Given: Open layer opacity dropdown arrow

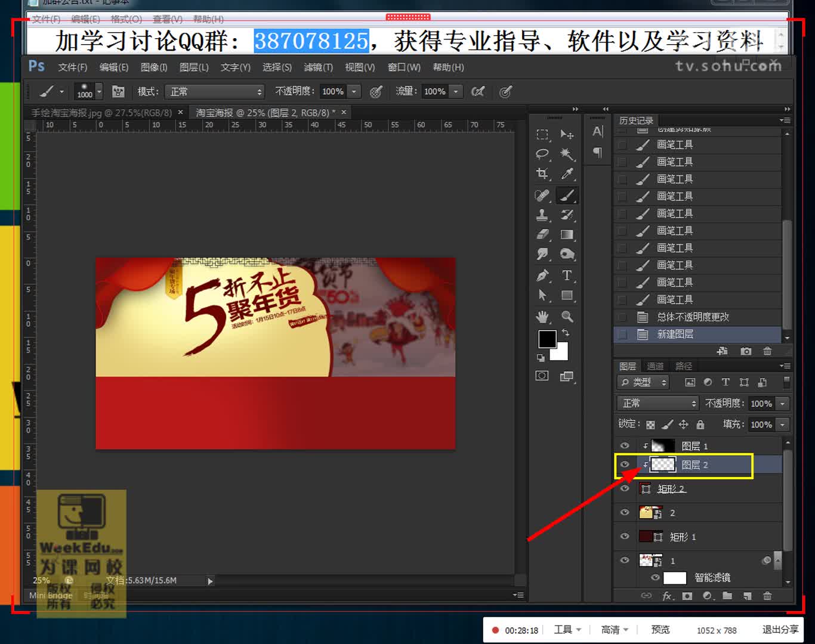Looking at the screenshot, I should pos(782,404).
